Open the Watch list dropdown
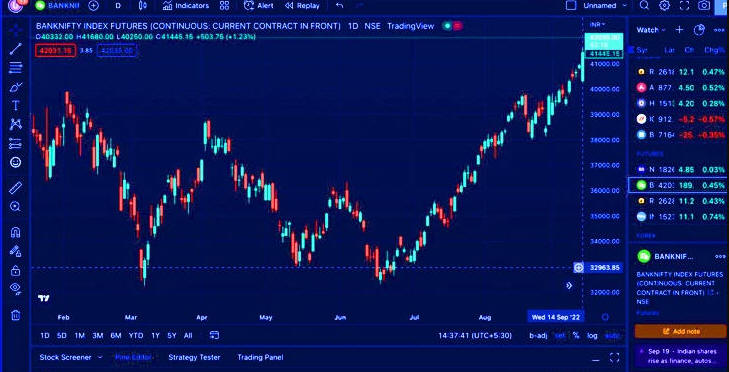 point(651,30)
